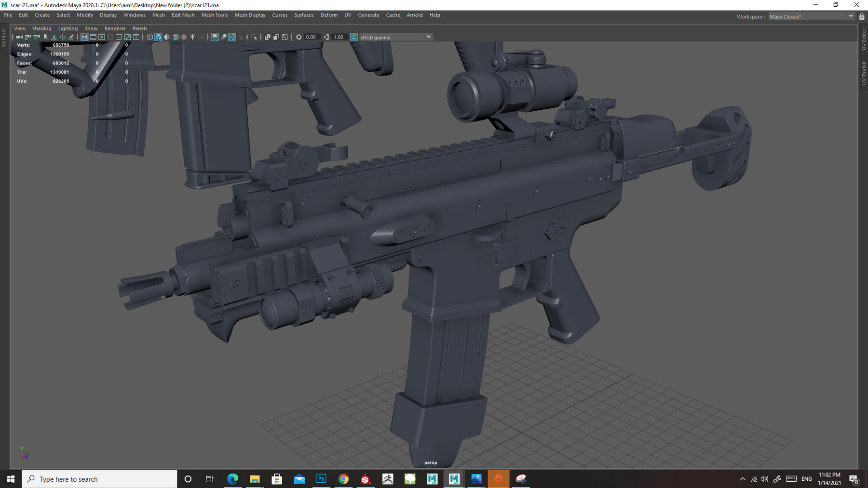Toggle shadows in the viewport

click(201, 37)
